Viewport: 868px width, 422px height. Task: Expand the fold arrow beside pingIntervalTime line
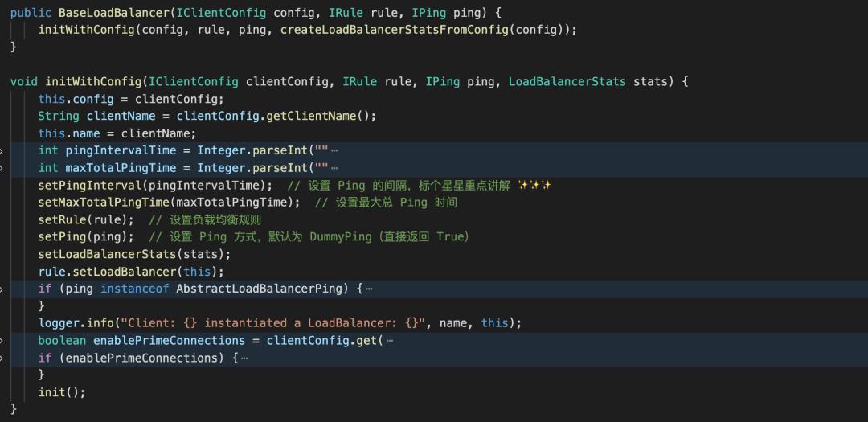pos(2,150)
